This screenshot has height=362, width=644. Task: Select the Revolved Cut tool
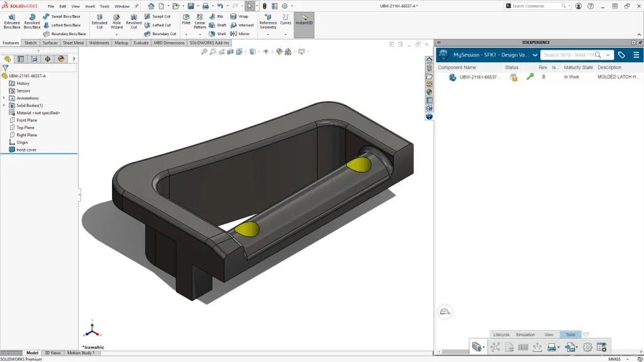tap(134, 21)
